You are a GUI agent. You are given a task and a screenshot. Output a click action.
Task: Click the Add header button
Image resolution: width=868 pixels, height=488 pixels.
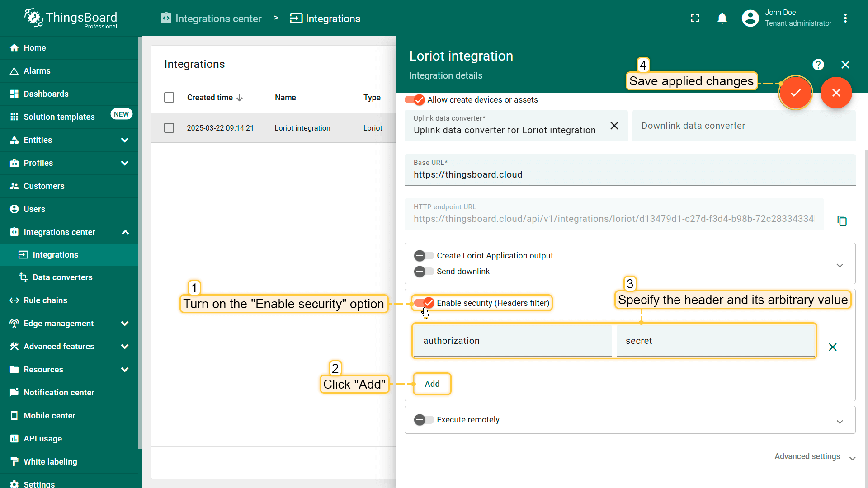432,384
